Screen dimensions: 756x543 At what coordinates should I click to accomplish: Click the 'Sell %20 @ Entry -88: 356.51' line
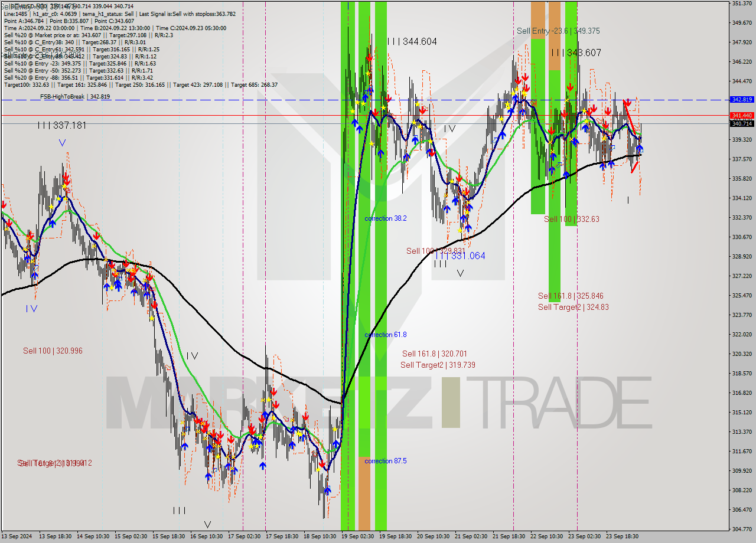[x=78, y=77]
